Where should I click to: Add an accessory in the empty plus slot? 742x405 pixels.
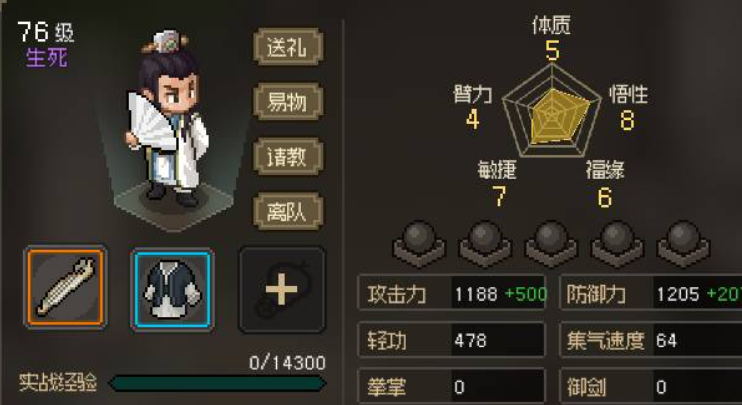282,290
